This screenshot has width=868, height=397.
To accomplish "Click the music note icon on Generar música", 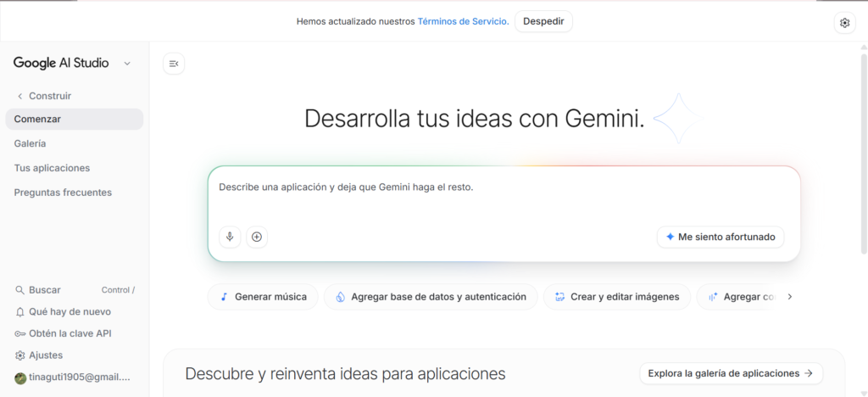I will tap(224, 297).
